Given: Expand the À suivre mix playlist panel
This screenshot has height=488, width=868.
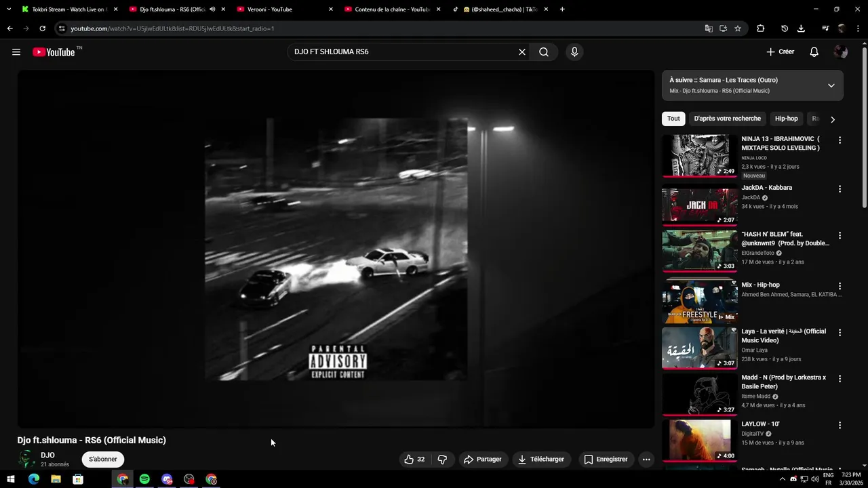Looking at the screenshot, I should (831, 85).
